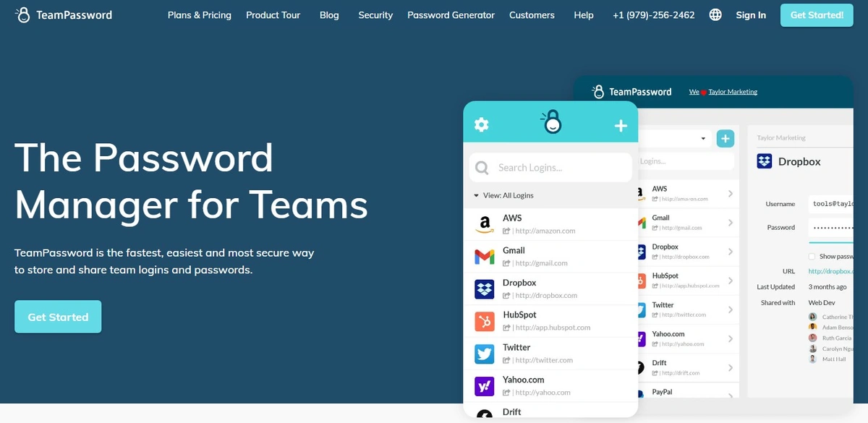Select the Drift entry in the extension popup
The width and height of the screenshot is (868, 423).
tap(550, 411)
